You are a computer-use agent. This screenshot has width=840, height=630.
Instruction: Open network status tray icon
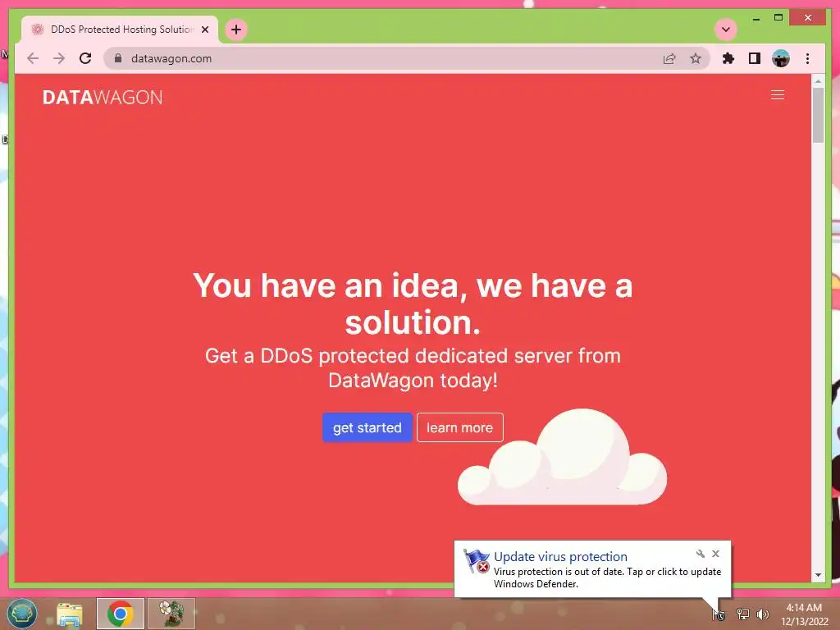[742, 614]
